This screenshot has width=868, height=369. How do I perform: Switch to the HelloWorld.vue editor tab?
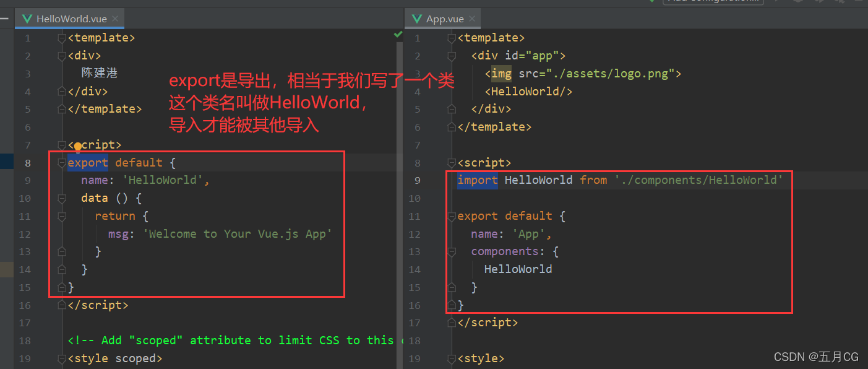click(70, 19)
